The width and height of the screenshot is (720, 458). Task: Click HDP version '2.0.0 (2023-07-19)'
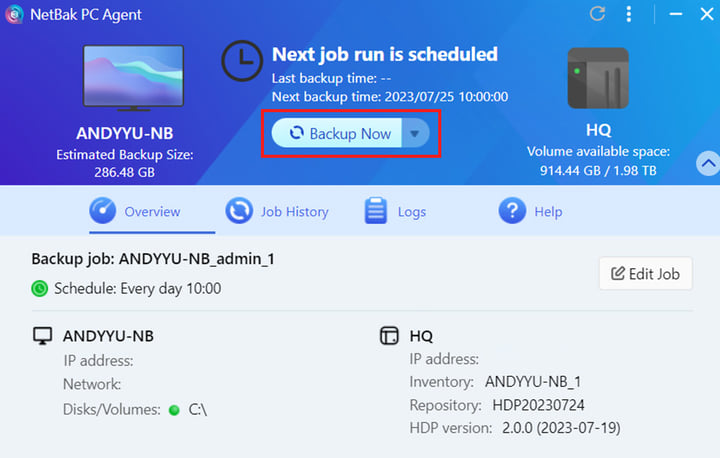(561, 428)
